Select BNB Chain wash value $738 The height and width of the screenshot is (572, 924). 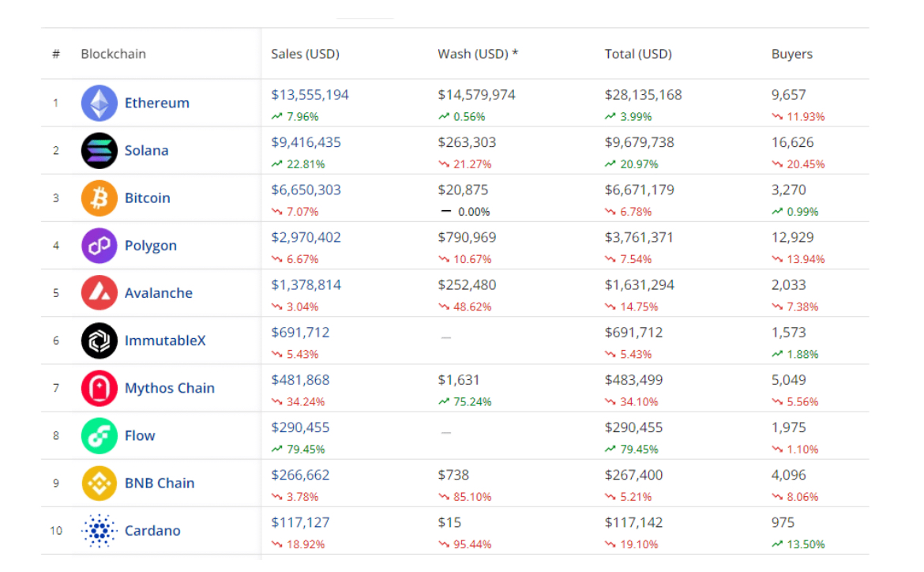coord(453,476)
